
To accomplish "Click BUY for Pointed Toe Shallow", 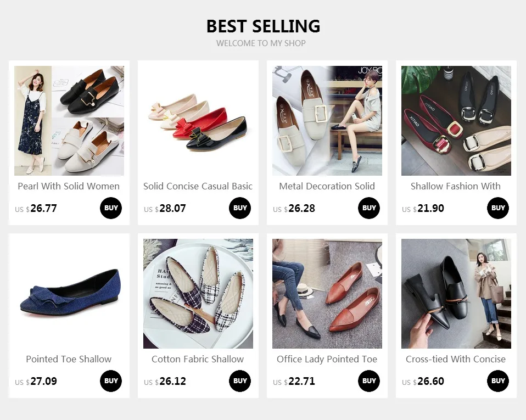I will click(111, 381).
